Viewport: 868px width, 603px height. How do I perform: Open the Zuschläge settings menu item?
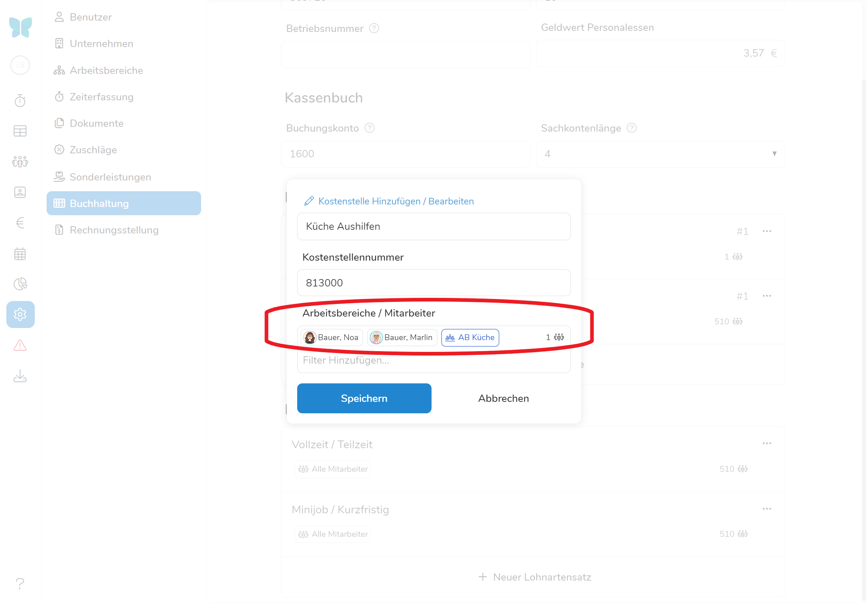93,150
